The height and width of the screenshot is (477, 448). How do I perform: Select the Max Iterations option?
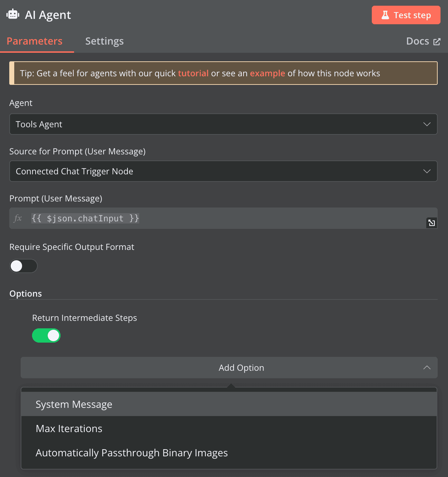pos(229,429)
